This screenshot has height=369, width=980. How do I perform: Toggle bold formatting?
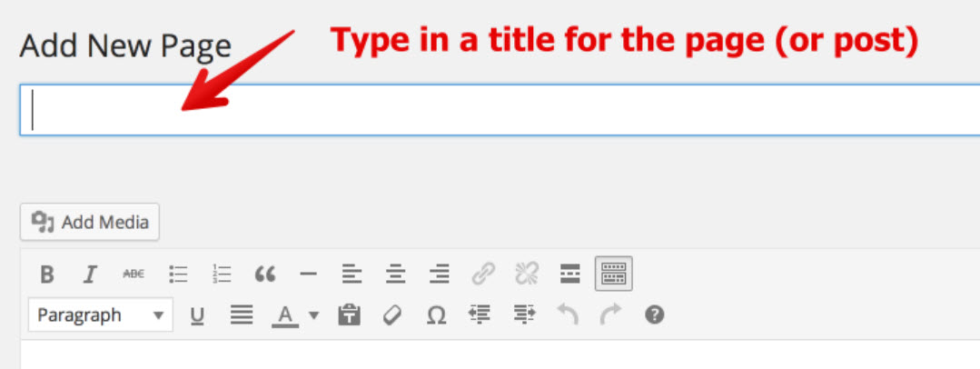pyautogui.click(x=47, y=274)
